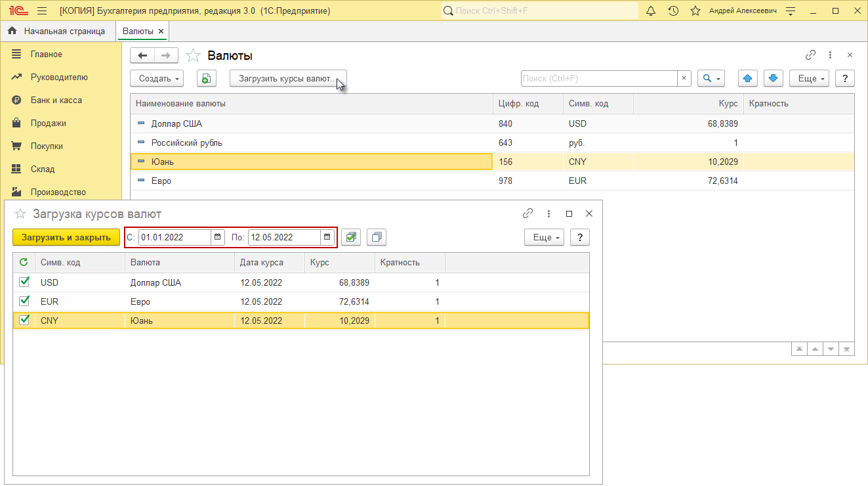This screenshot has height=486, width=868.
Task: Click the uncheck all currencies icon
Action: tap(377, 237)
